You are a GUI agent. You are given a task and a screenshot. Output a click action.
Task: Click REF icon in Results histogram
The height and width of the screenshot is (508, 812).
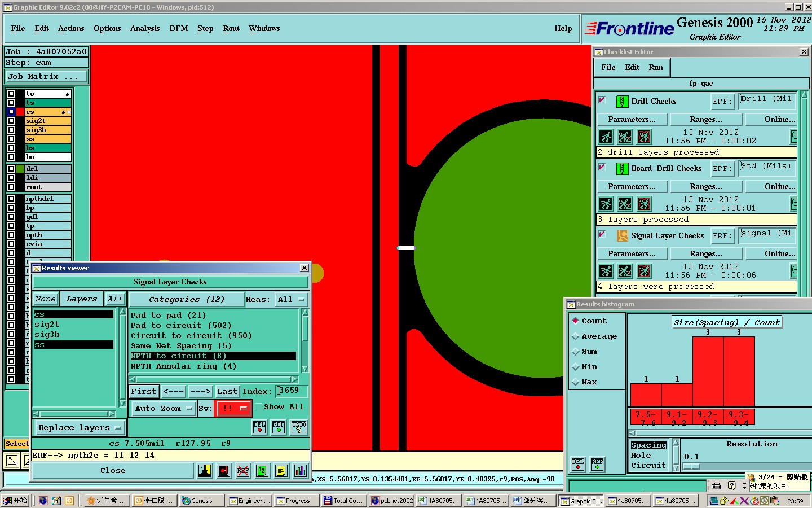pos(597,465)
